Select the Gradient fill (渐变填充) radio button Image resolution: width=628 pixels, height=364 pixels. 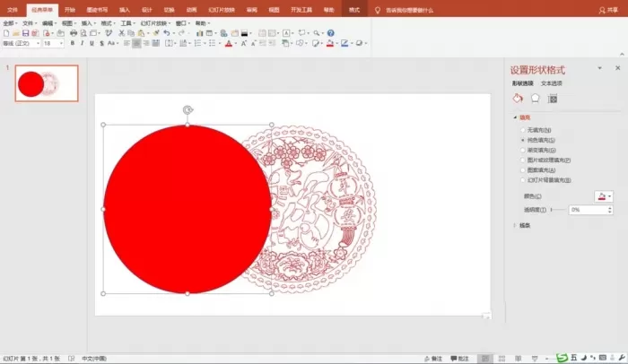pos(523,150)
